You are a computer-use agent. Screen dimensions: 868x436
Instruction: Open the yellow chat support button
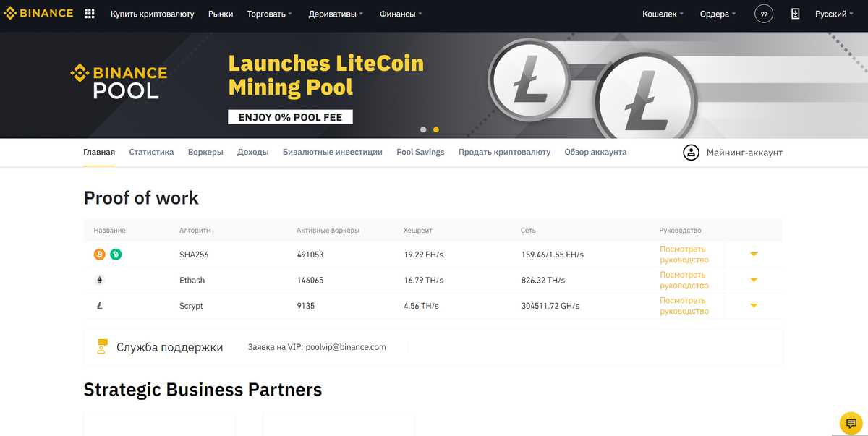coord(851,422)
